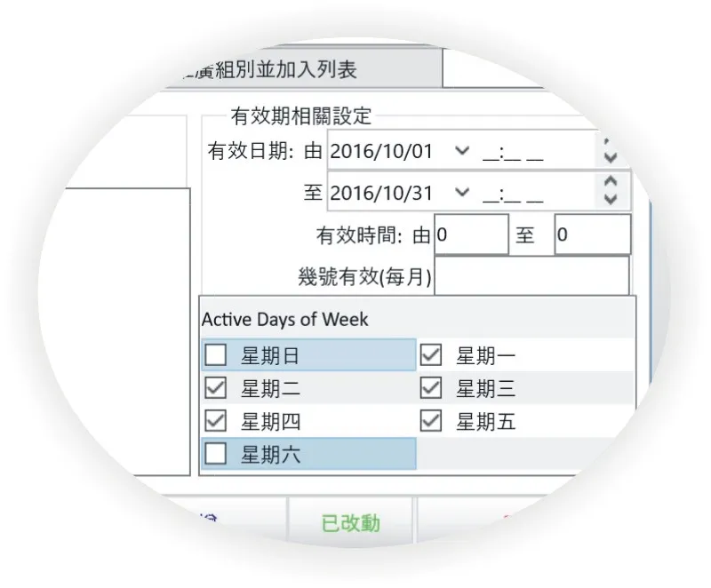Click the 有效時間 至 input field
Image resolution: width=711 pixels, height=588 pixels.
click(593, 234)
